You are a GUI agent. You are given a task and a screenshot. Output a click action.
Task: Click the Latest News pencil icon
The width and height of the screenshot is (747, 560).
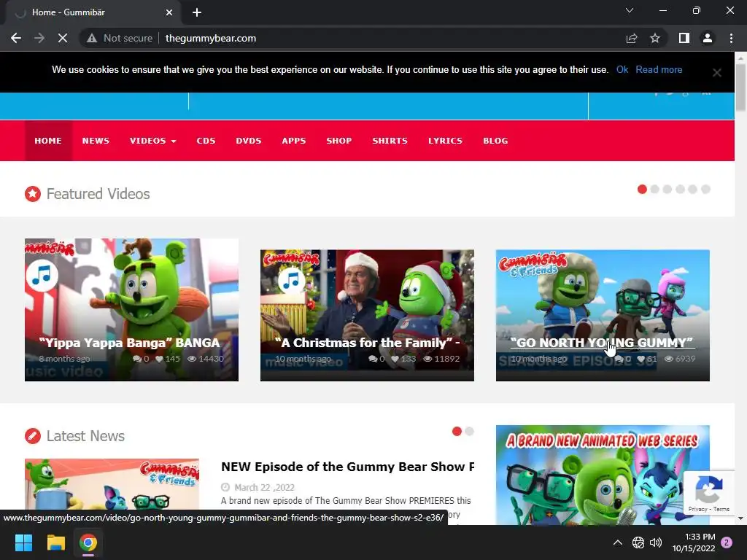33,436
